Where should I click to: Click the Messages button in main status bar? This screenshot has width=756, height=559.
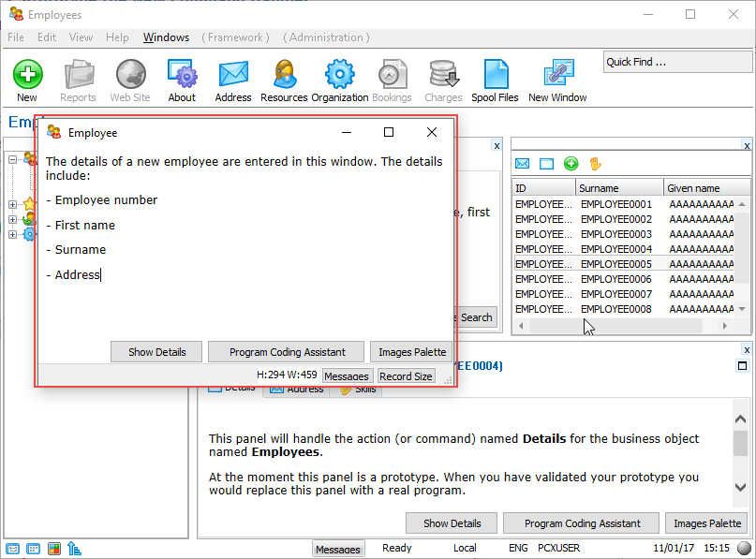[x=338, y=550]
